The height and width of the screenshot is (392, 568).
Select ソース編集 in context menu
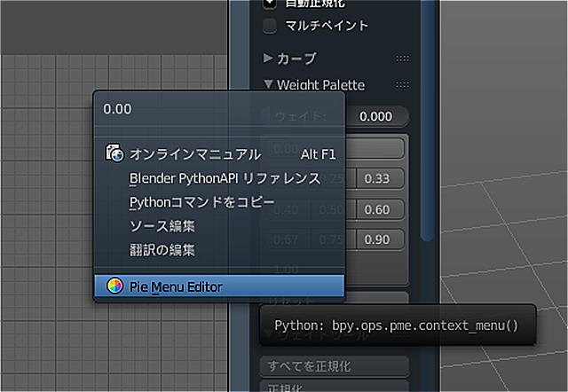pos(219,226)
